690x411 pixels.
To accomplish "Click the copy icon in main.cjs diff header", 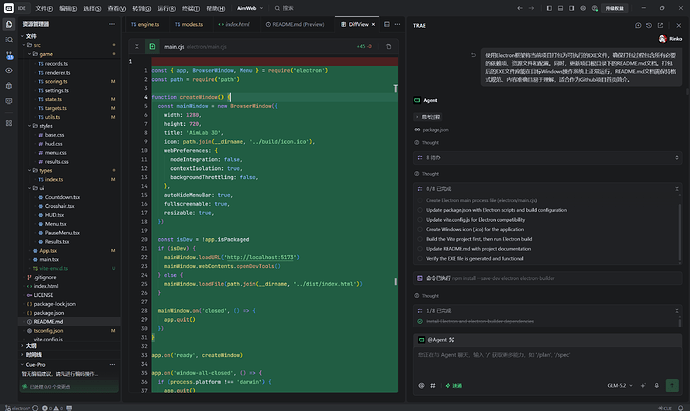I will tap(389, 47).
